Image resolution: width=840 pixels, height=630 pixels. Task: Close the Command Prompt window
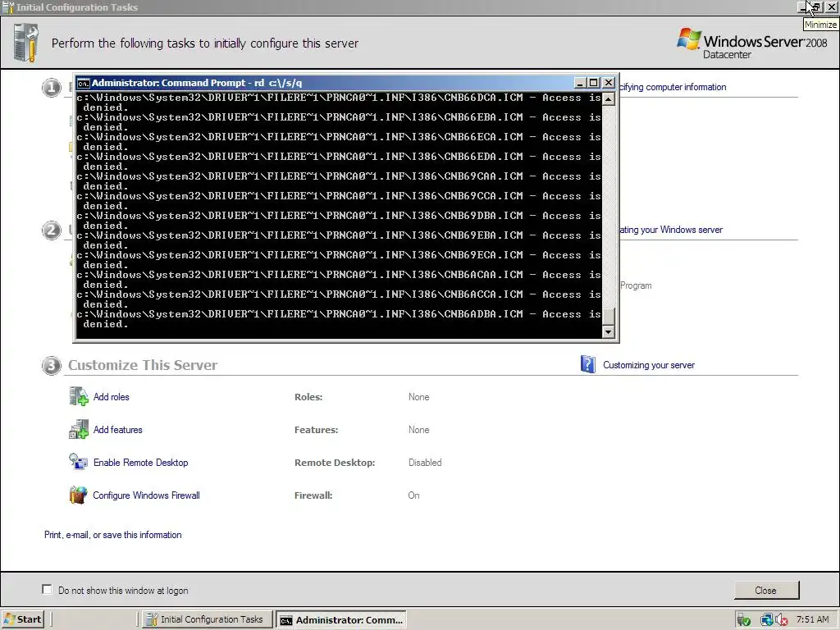608,83
